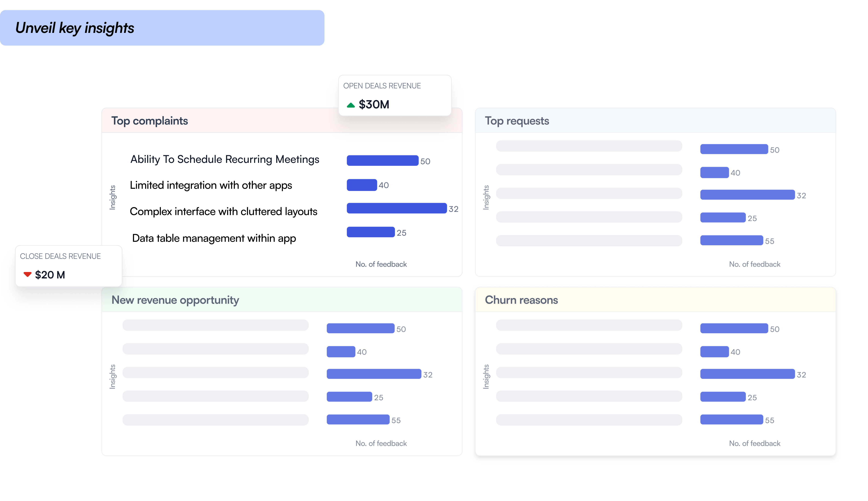Collapse the New revenue opportunity panel
This screenshot has height=501, width=868.
pyautogui.click(x=175, y=300)
